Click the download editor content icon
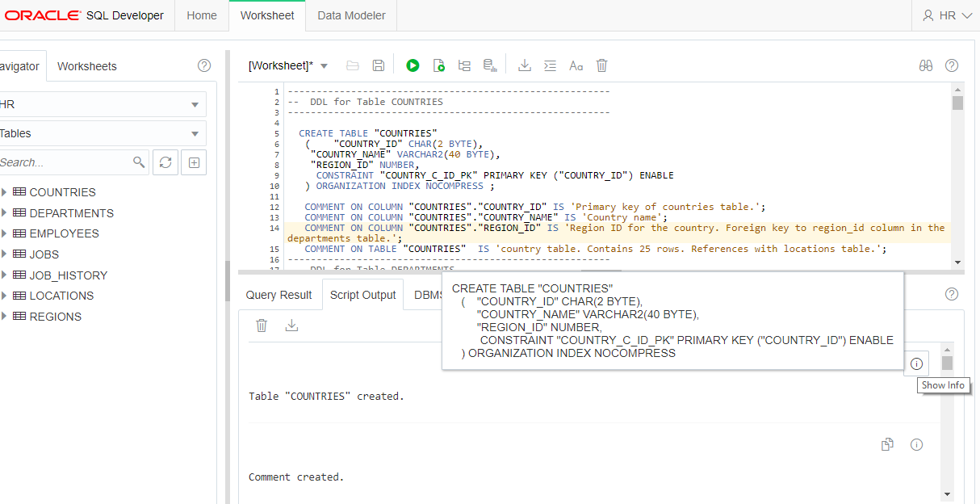The image size is (980, 504). pyautogui.click(x=525, y=65)
